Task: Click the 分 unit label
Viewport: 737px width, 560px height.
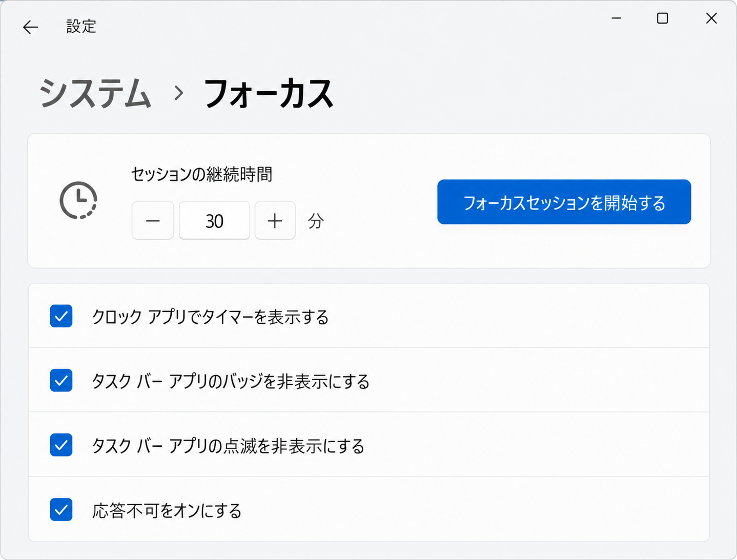Action: (316, 221)
